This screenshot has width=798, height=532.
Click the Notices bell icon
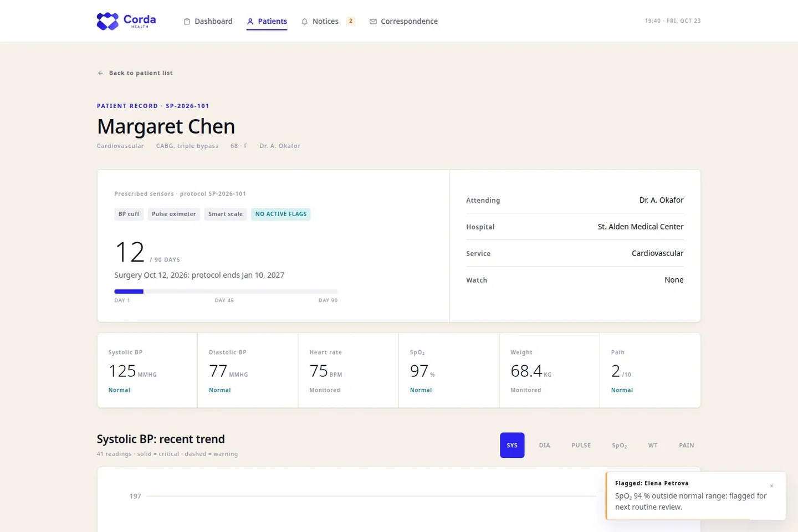(304, 22)
